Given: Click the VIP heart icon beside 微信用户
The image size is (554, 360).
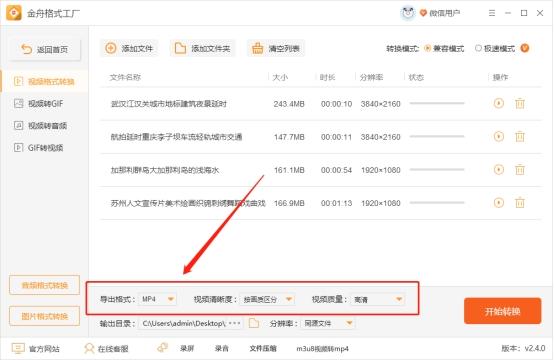Looking at the screenshot, I should pos(423,13).
